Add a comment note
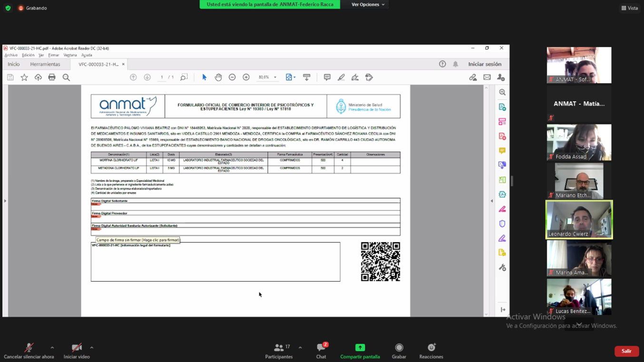The image size is (644, 362). point(327,77)
